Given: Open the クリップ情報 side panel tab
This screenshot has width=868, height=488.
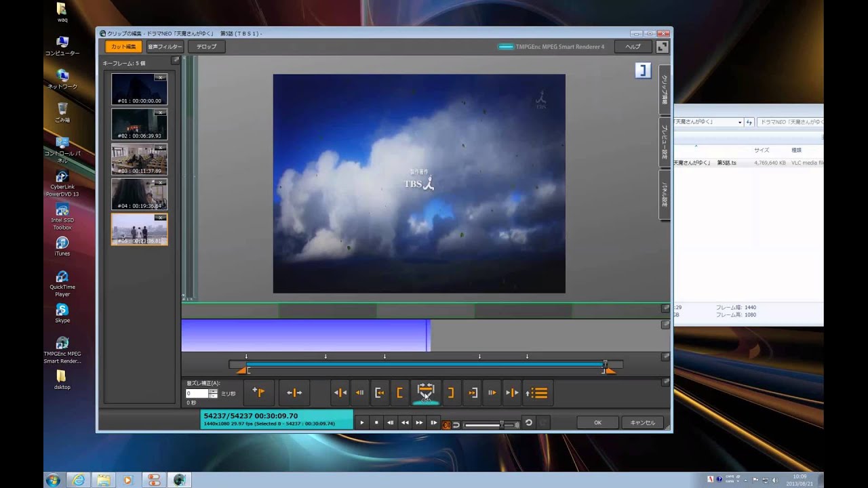Looking at the screenshot, I should tap(664, 89).
